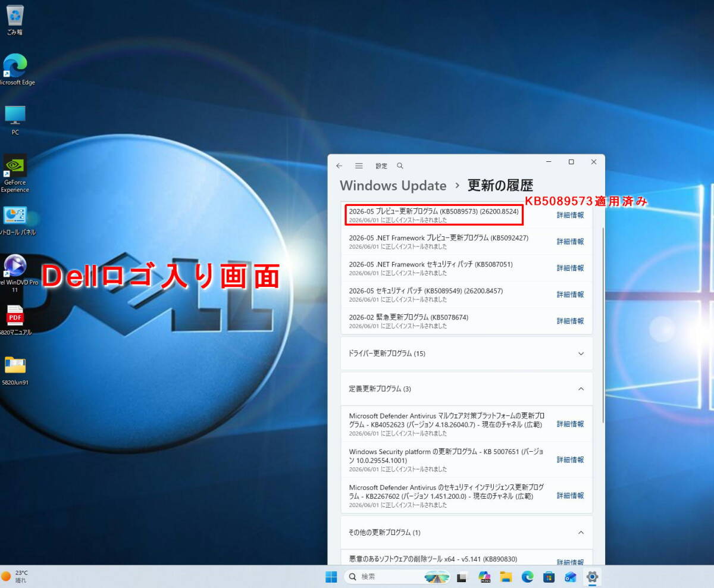Select the KB5089549 security patch text
The width and height of the screenshot is (714, 588).
(425, 291)
